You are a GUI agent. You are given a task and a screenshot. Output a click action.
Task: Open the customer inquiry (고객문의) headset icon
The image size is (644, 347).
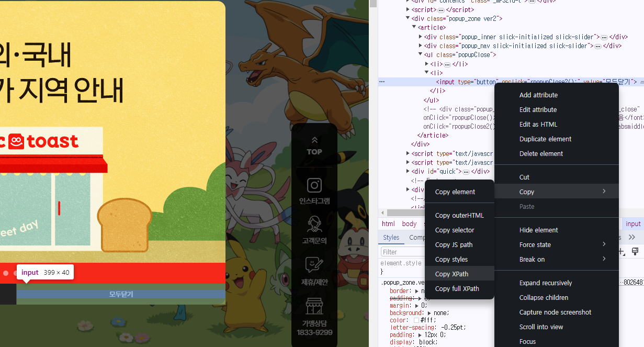pyautogui.click(x=314, y=224)
